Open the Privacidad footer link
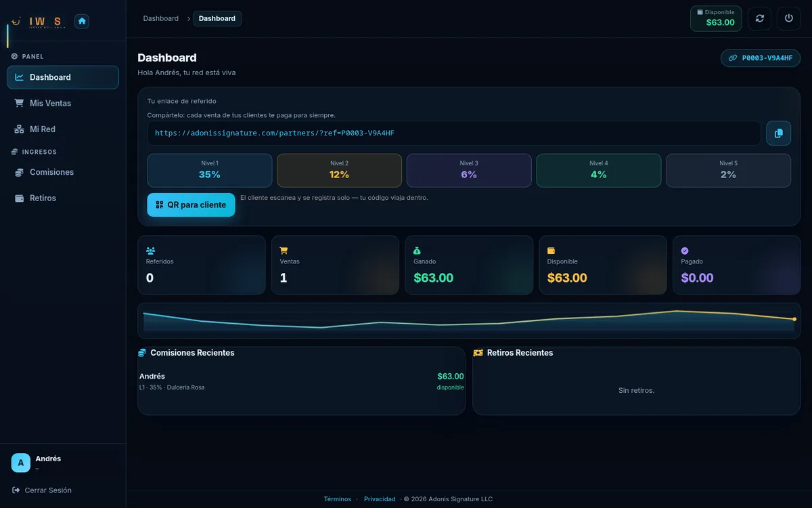 click(x=380, y=499)
